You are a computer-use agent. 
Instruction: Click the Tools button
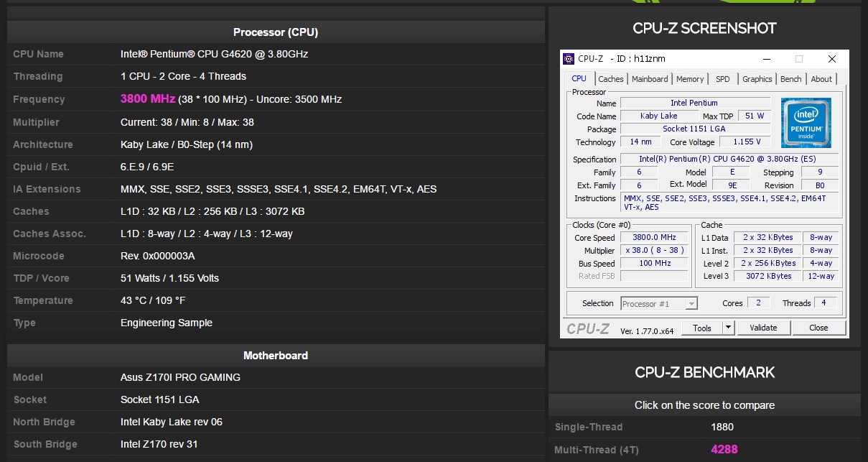point(702,328)
